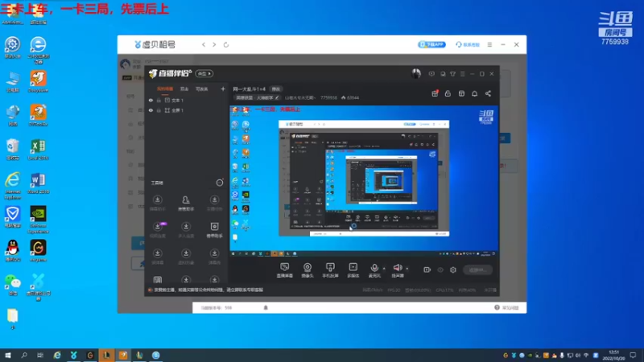Select the 全屏1 source row
The image size is (644, 362).
coord(187,110)
